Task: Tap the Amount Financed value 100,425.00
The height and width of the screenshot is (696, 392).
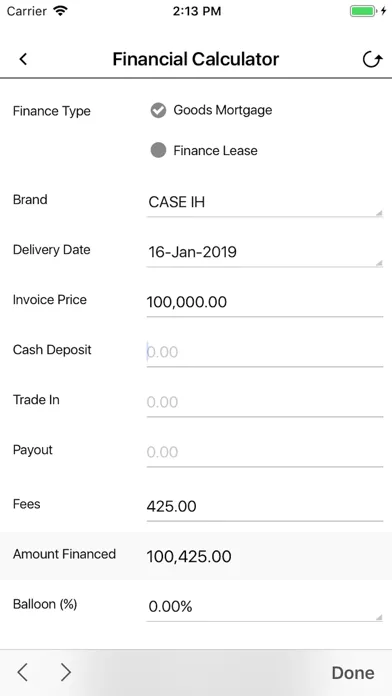Action: click(189, 557)
